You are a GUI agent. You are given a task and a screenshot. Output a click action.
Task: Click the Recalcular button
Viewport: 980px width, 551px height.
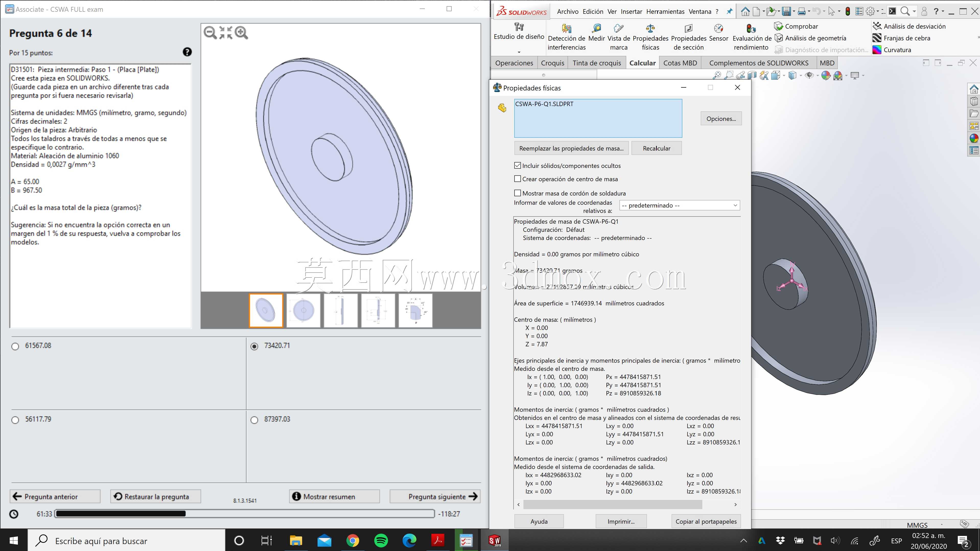[656, 148]
